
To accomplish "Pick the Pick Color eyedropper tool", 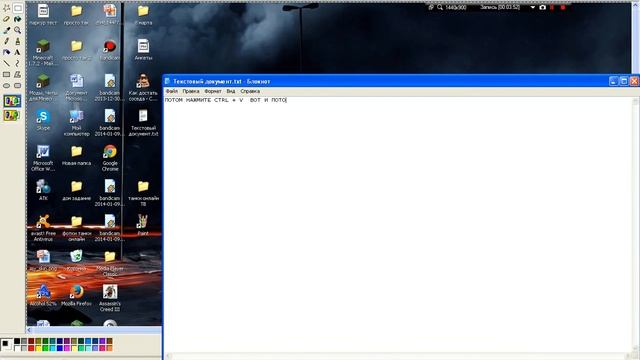I will point(7,30).
